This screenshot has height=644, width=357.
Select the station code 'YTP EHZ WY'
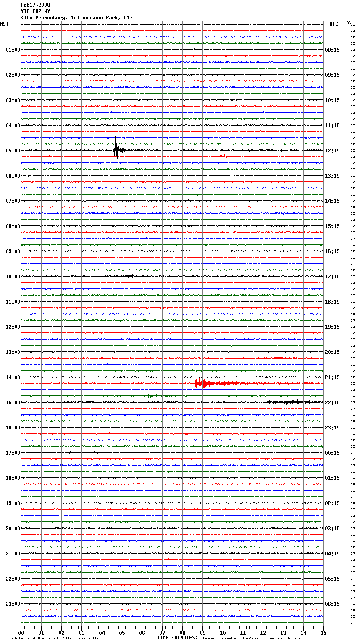[35, 11]
